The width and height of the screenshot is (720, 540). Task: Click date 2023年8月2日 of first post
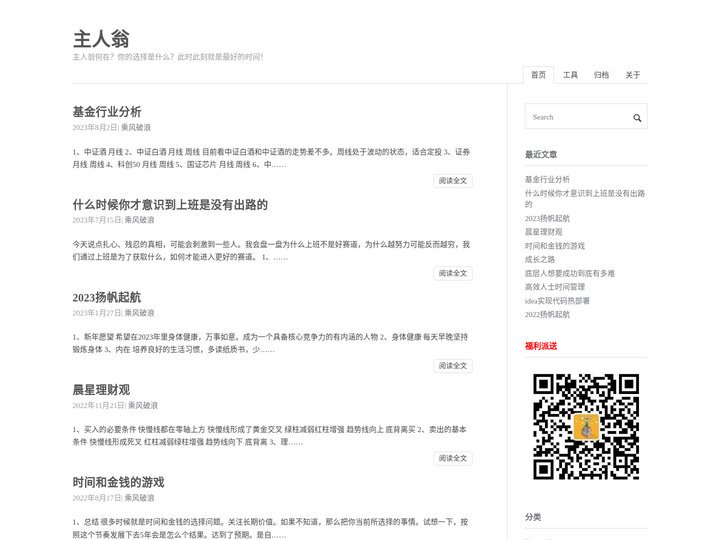click(x=95, y=128)
